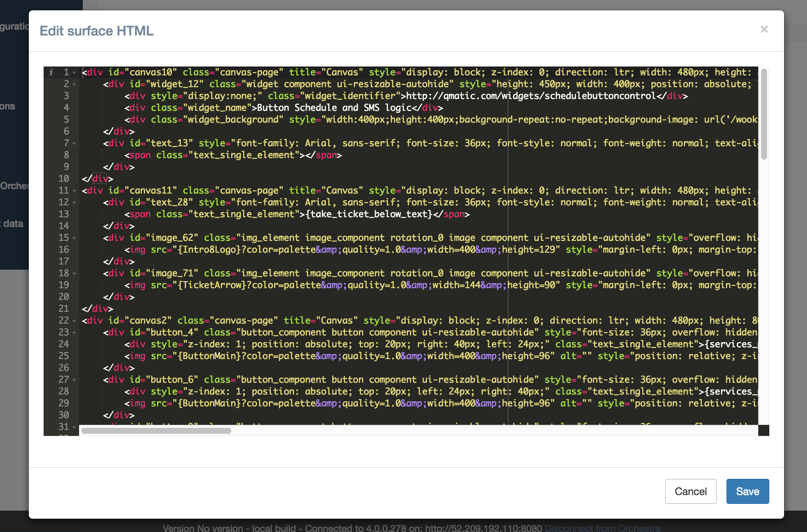Close the Edit surface HTML dialog
The height and width of the screenshot is (532, 807).
[x=764, y=30]
